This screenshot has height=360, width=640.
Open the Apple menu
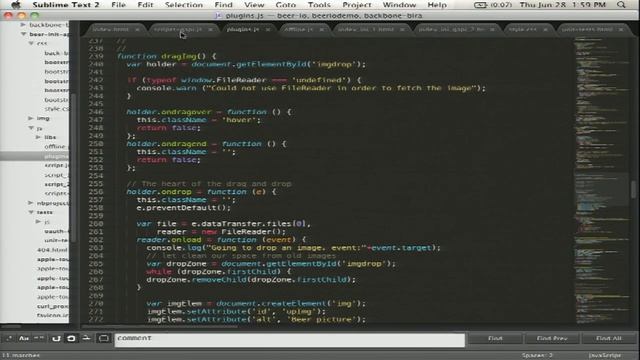click(x=16, y=5)
